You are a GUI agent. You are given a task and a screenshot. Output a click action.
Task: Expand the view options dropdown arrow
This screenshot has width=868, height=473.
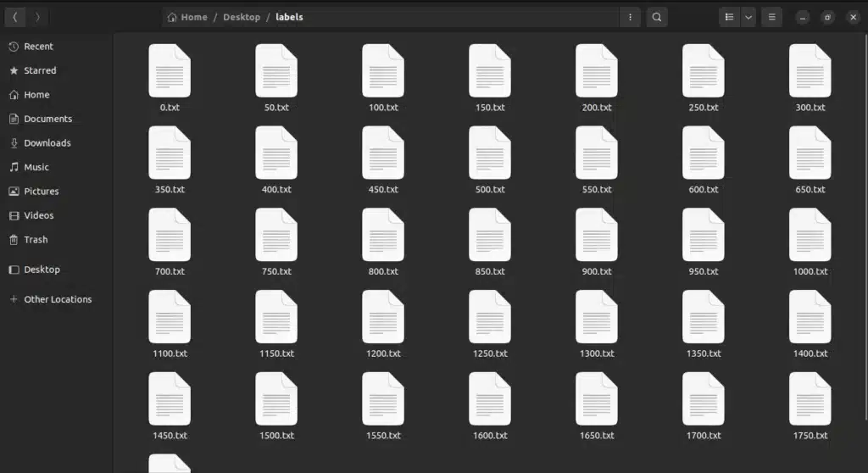(x=748, y=17)
